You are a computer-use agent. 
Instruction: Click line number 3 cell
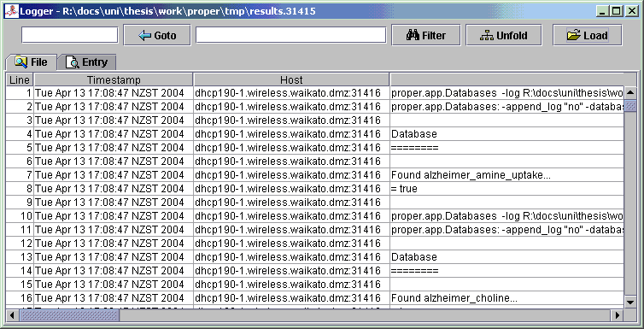click(20, 120)
